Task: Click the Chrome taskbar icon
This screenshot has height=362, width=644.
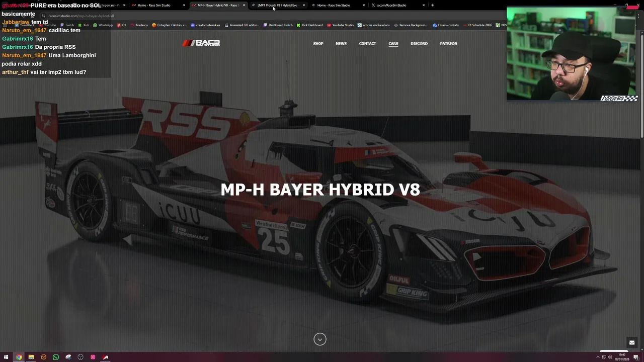Action: [x=19, y=357]
